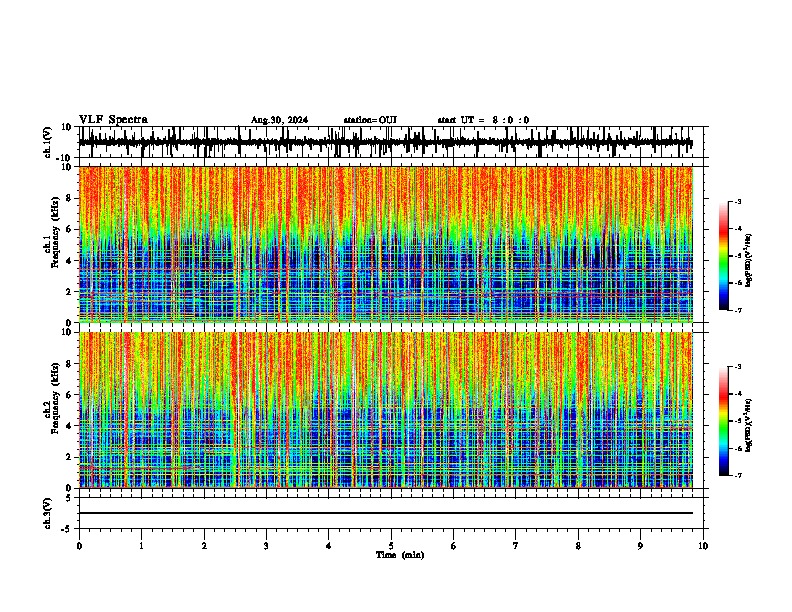Click time axis tick label "0"
The height and width of the screenshot is (612, 792).
79,546
